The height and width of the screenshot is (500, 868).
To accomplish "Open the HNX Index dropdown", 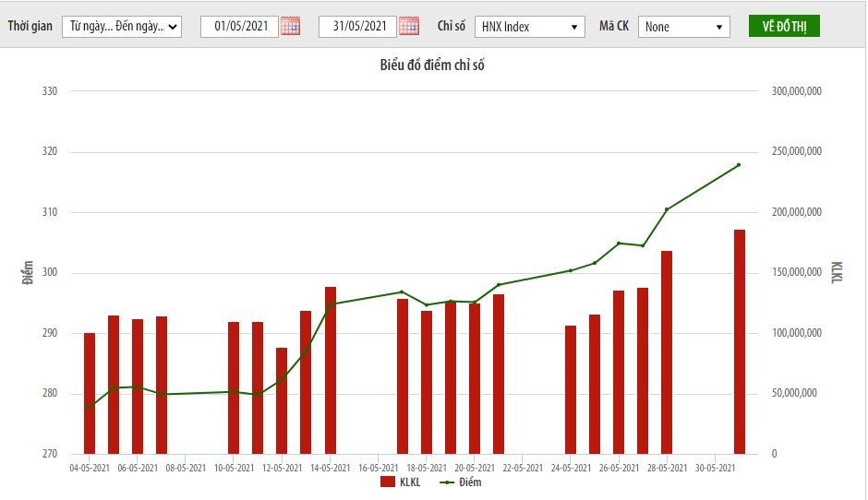I will (x=530, y=27).
